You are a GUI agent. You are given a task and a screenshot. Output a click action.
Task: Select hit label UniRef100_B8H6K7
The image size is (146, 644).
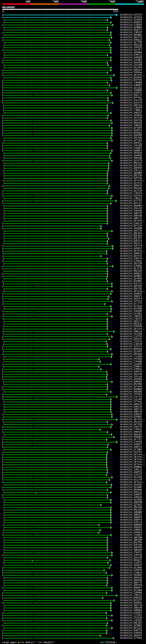tap(131, 588)
